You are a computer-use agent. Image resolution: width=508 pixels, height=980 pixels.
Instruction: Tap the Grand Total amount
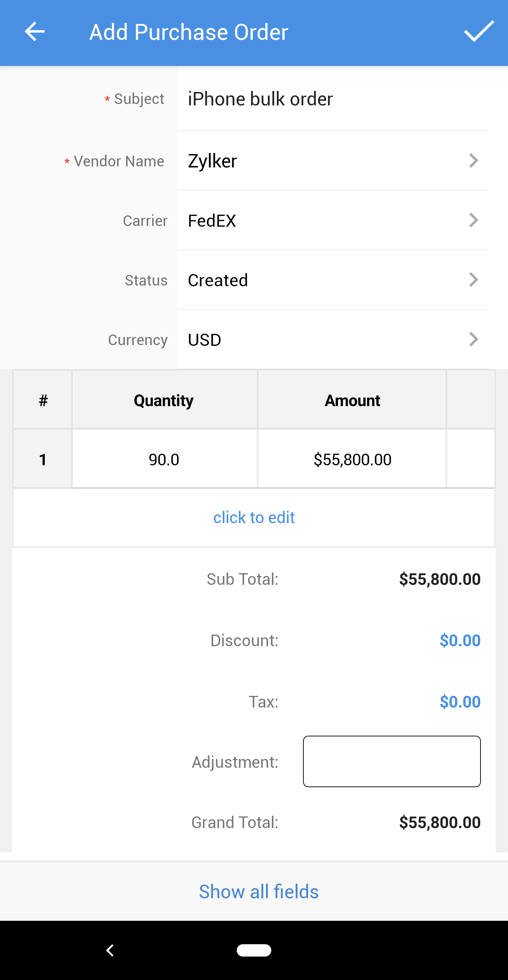[x=440, y=822]
